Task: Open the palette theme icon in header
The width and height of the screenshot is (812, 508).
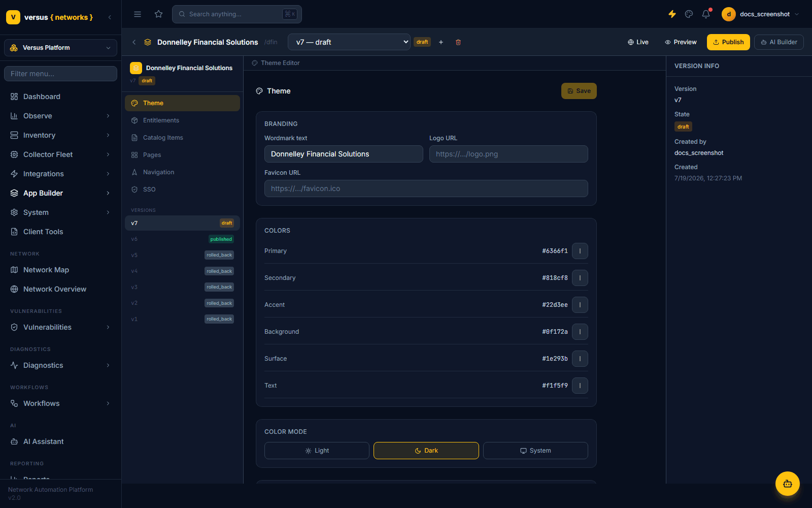Action: pyautogui.click(x=689, y=14)
